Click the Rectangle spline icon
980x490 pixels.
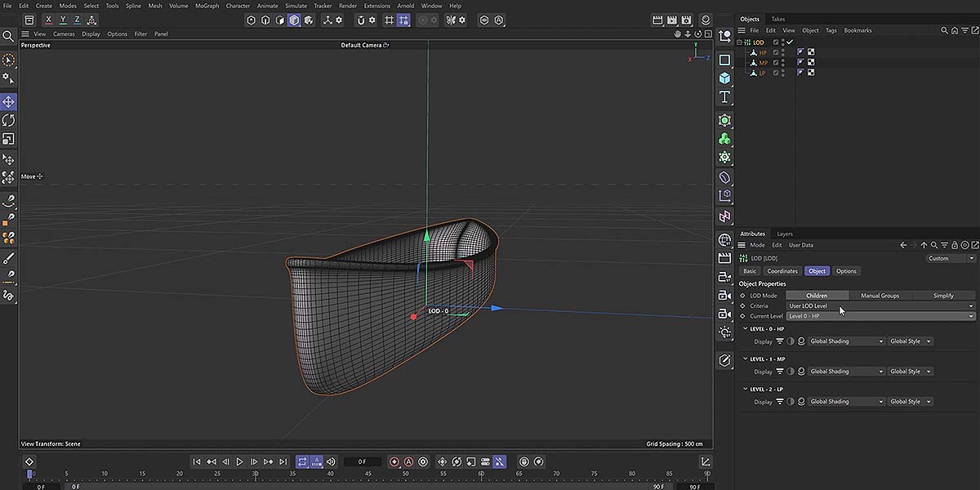click(x=724, y=60)
